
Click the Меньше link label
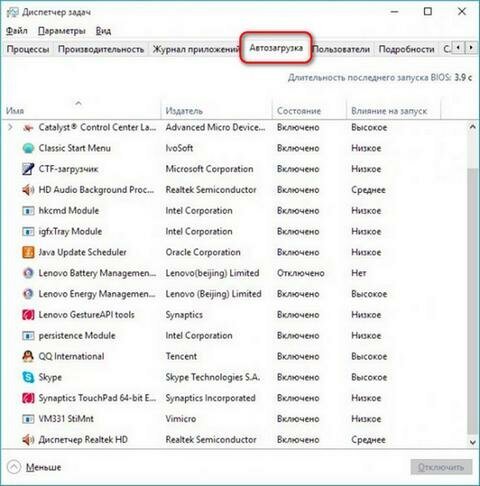pos(43,467)
